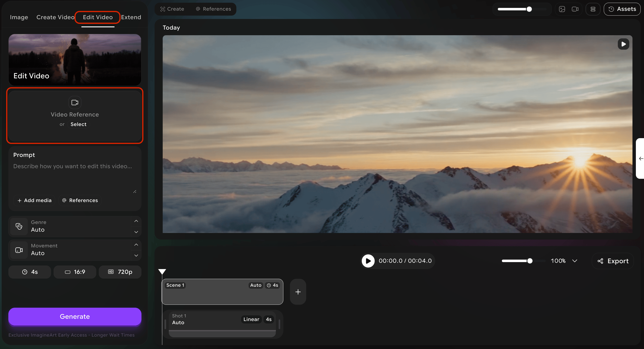
Task: Switch to image view icon in top bar
Action: [x=562, y=9]
